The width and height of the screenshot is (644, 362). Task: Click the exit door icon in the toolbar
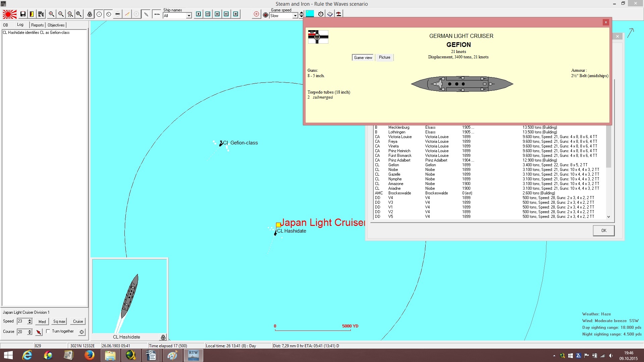point(32,14)
